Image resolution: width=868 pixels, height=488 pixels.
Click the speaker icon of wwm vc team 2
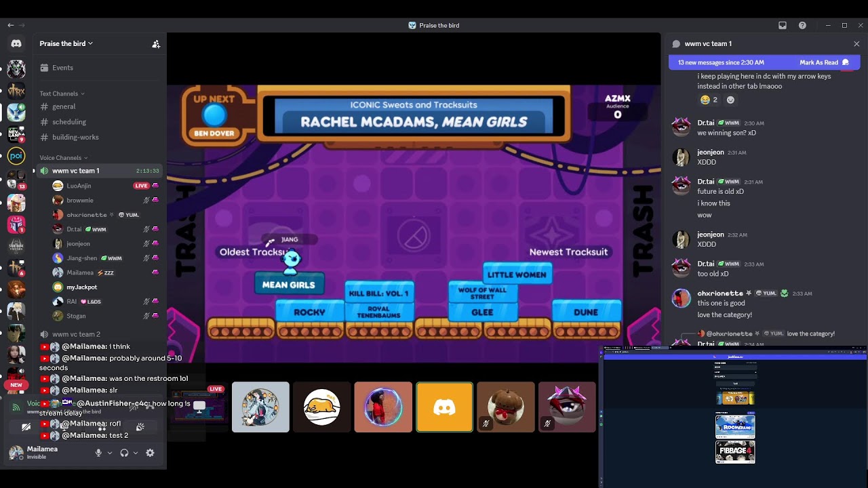pos(44,334)
